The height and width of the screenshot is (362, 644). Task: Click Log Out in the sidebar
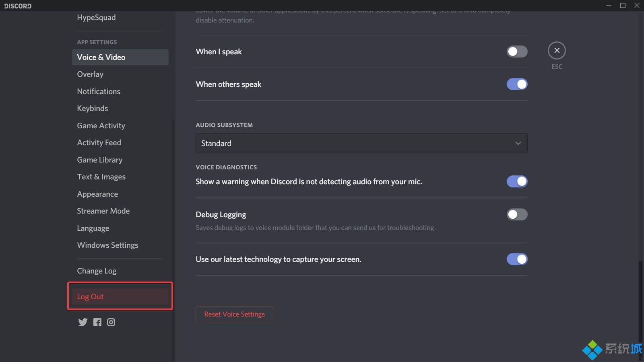point(120,296)
